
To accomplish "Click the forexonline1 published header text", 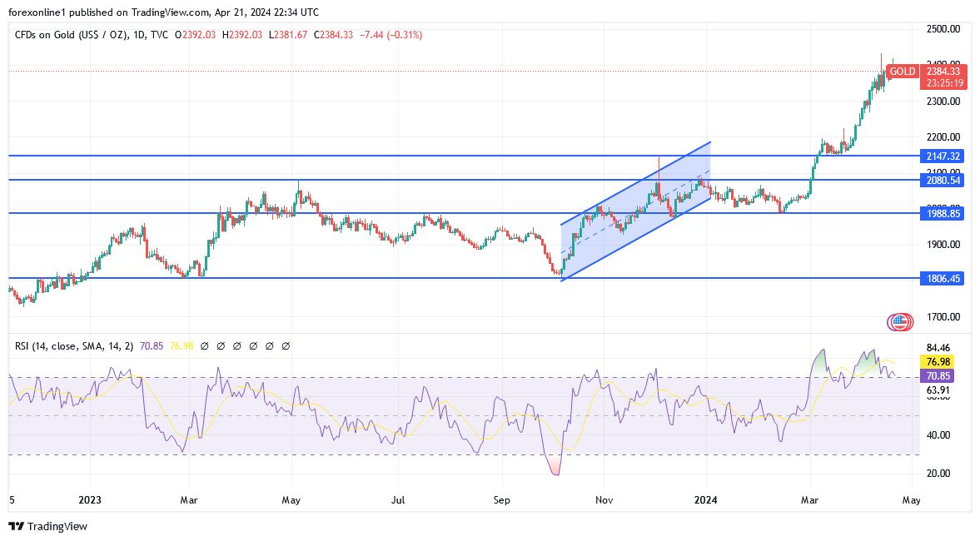I will tap(163, 12).
